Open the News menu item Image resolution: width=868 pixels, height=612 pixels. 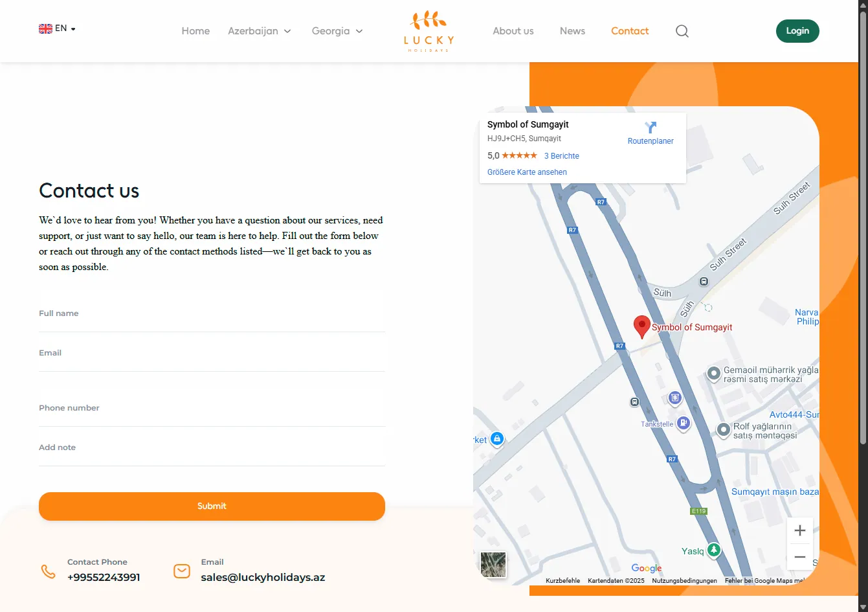tap(572, 31)
